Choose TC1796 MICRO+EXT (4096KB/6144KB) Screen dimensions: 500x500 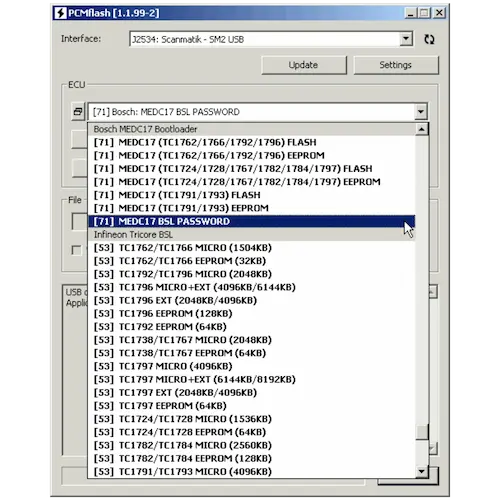[x=251, y=287]
